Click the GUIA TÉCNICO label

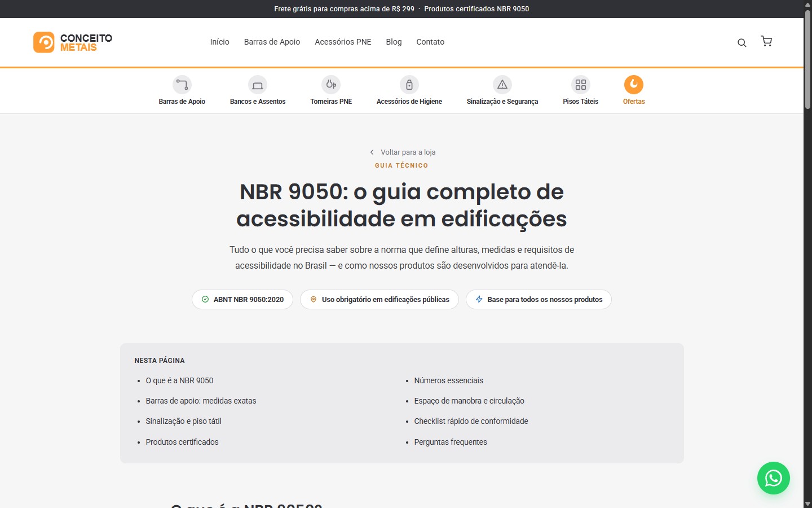(401, 165)
